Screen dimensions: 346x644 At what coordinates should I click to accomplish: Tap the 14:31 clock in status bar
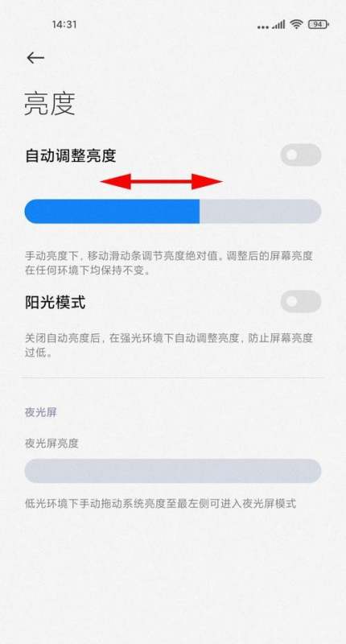(x=64, y=24)
